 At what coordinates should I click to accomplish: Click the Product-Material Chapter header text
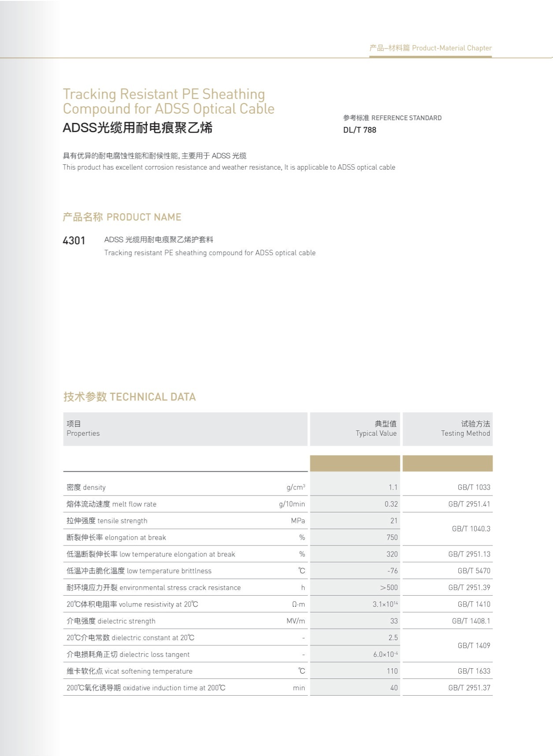coord(430,48)
